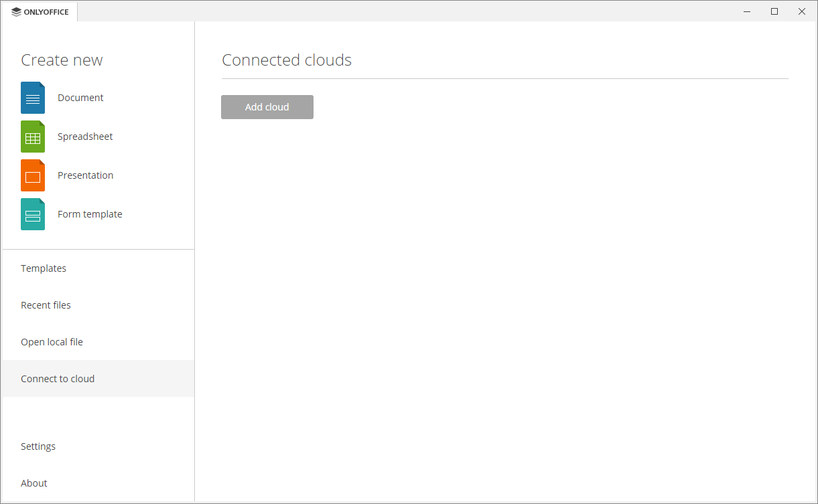
Task: Create a new Document
Action: pyautogui.click(x=80, y=97)
